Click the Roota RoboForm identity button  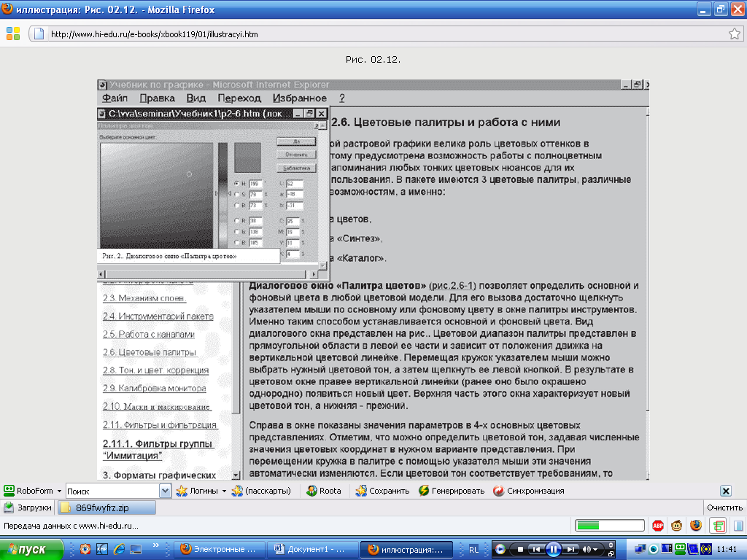coord(324,491)
